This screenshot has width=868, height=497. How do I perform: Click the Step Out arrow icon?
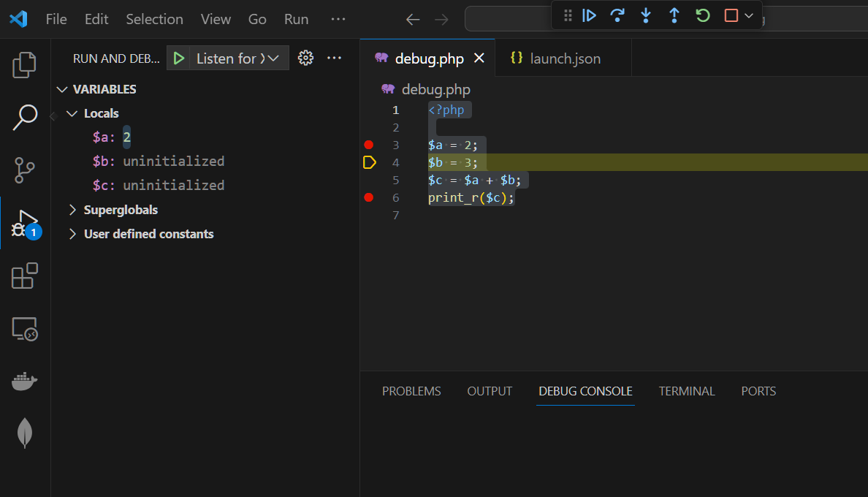674,15
